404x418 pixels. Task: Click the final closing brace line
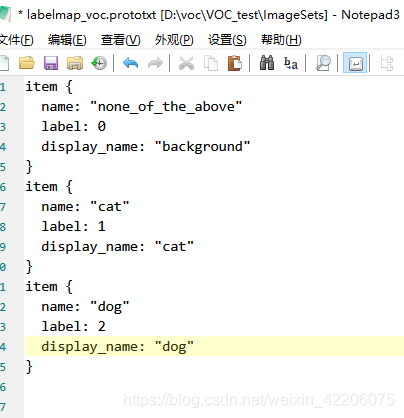[x=29, y=367]
